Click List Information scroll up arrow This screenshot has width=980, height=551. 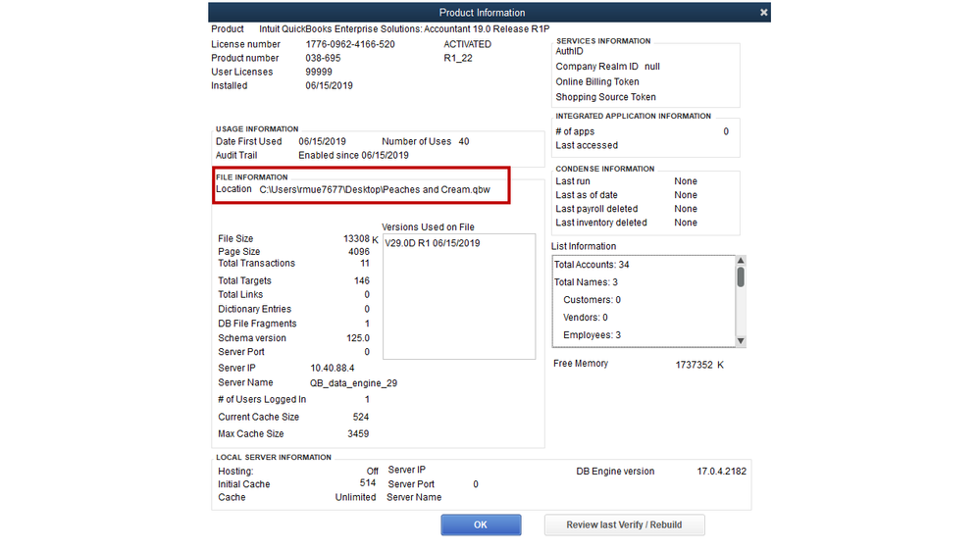[x=741, y=261]
